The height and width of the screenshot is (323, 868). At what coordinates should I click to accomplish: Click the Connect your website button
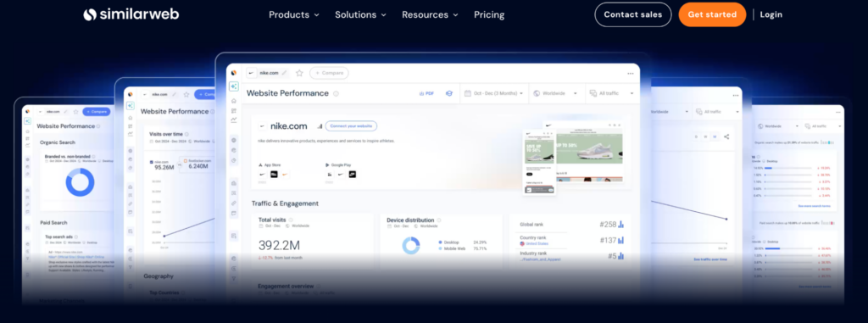351,125
